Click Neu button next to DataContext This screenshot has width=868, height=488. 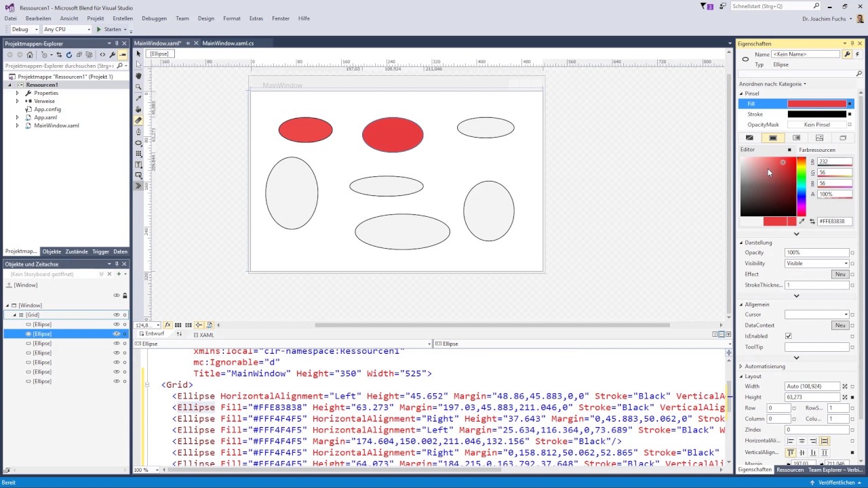(840, 325)
